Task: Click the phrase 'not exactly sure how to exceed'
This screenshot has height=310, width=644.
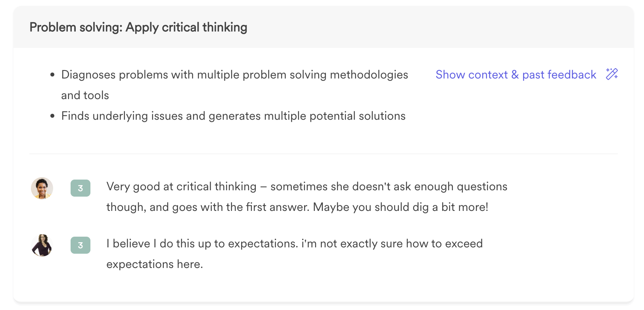Action: coord(401,243)
